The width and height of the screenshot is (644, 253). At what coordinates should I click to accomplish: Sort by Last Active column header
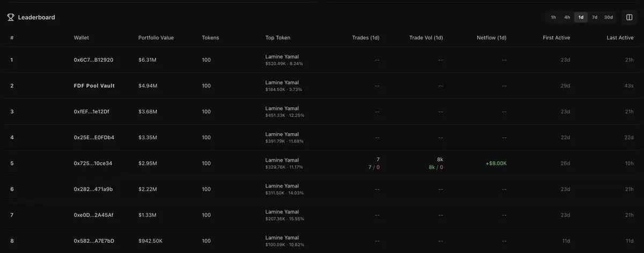pos(620,38)
